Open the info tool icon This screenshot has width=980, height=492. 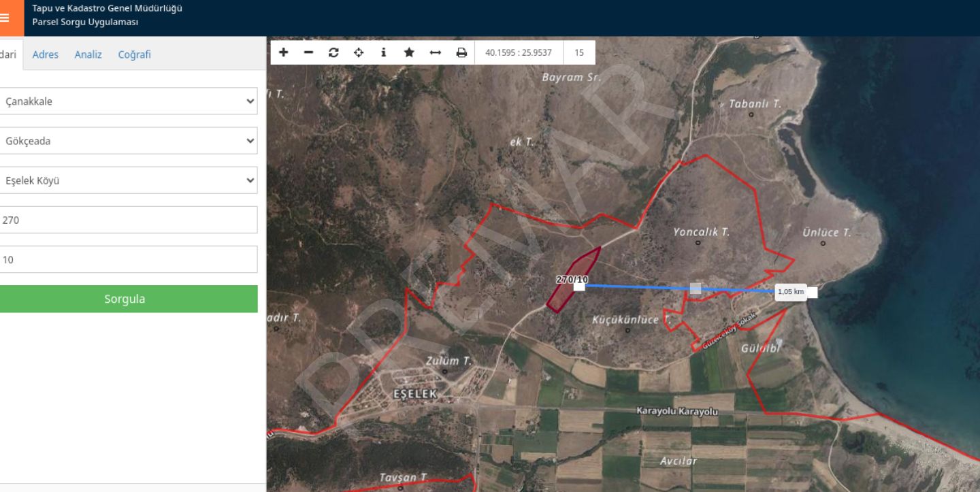coord(384,52)
